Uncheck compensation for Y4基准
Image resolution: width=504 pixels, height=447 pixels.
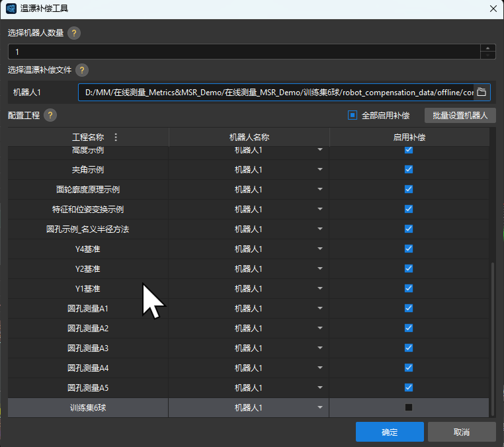pyautogui.click(x=408, y=249)
